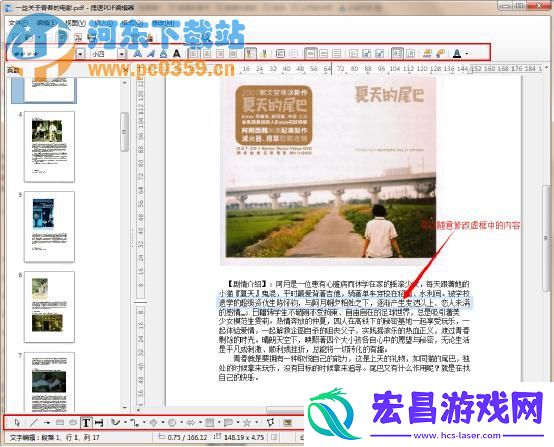The image size is (554, 447).
Task: Close the 页面 pages panel
Action: (125, 70)
